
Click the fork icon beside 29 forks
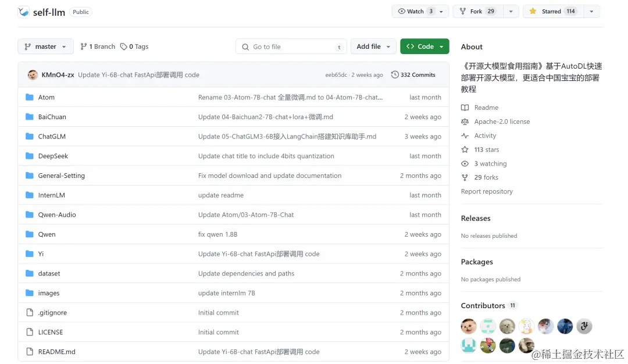[x=465, y=177]
